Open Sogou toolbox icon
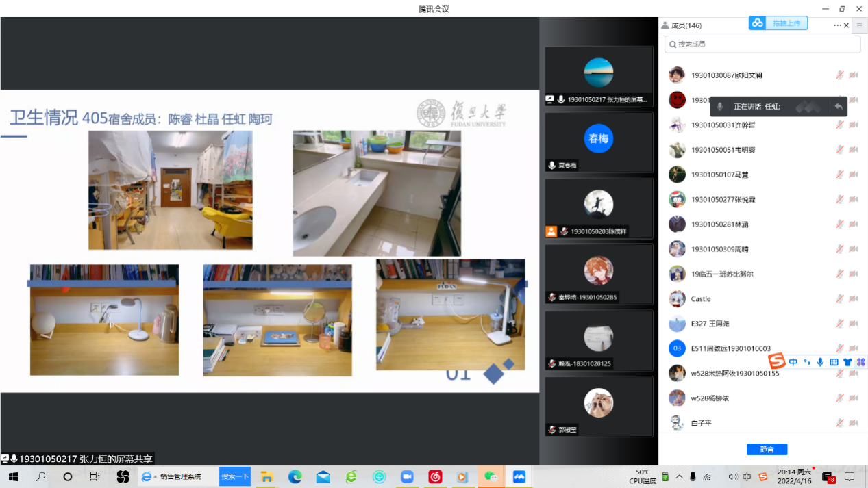Image resolution: width=868 pixels, height=488 pixels. coord(860,362)
